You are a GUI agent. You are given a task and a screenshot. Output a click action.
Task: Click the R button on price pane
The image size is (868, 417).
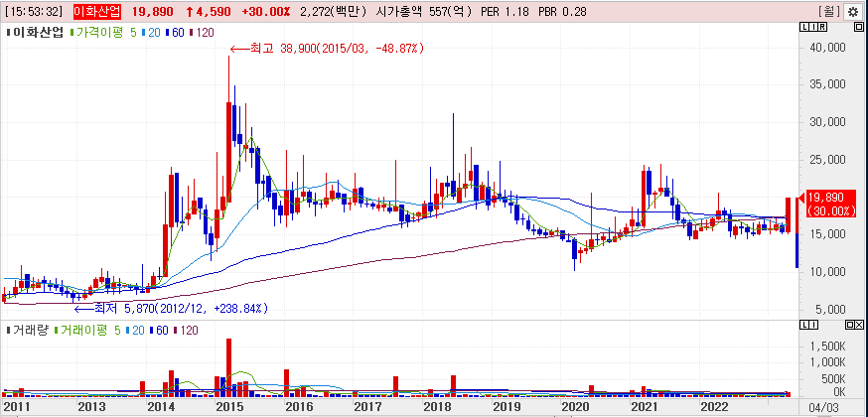(x=822, y=27)
